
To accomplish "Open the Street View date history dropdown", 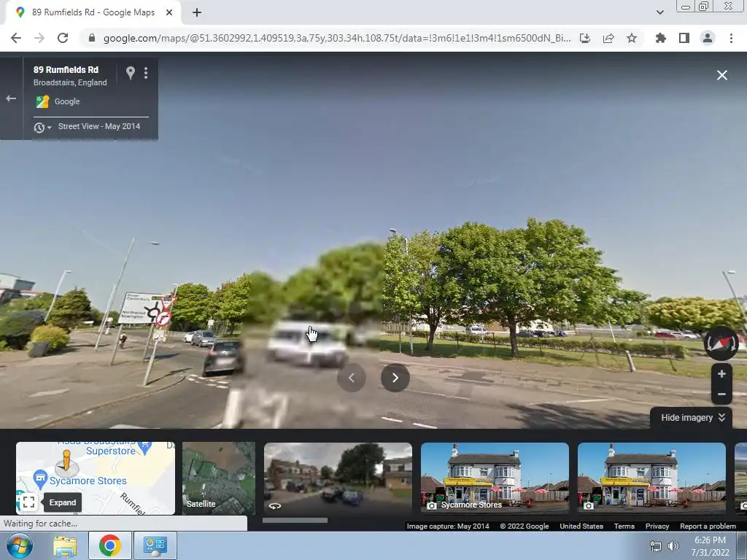I will pyautogui.click(x=42, y=127).
